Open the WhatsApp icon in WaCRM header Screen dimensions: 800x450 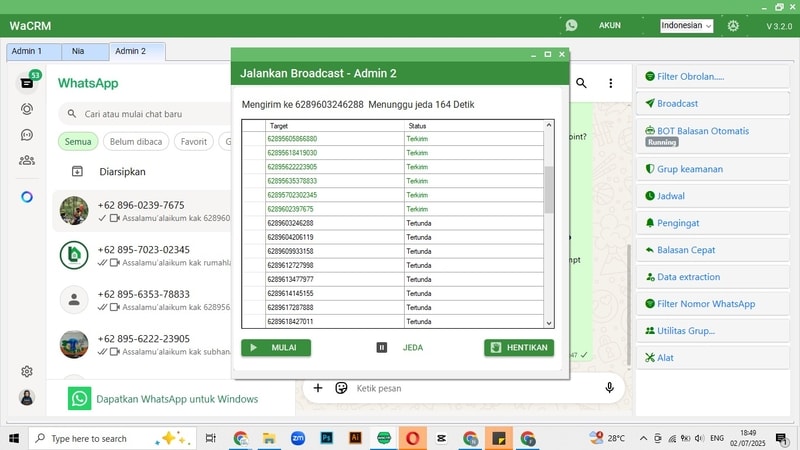pyautogui.click(x=571, y=25)
